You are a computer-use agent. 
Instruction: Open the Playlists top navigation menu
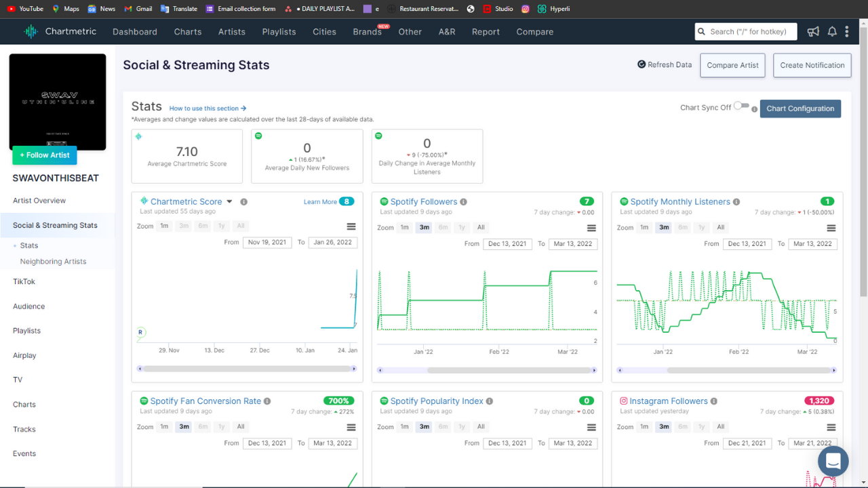point(279,32)
